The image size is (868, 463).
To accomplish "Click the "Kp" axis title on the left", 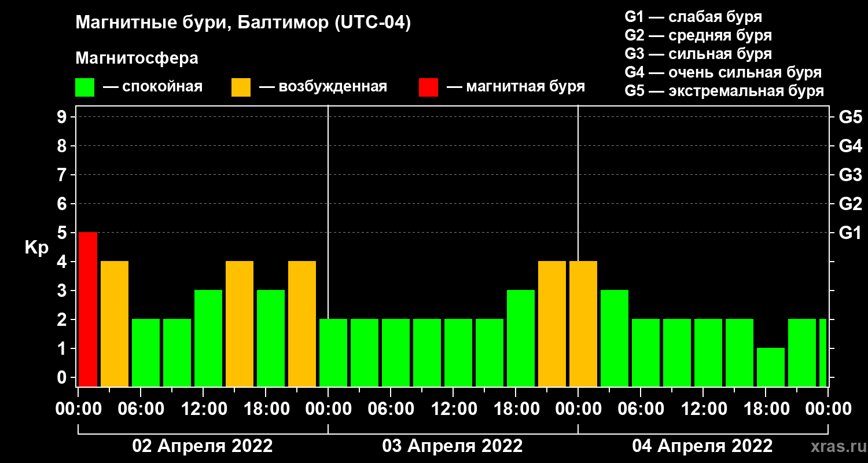I will click(x=36, y=248).
